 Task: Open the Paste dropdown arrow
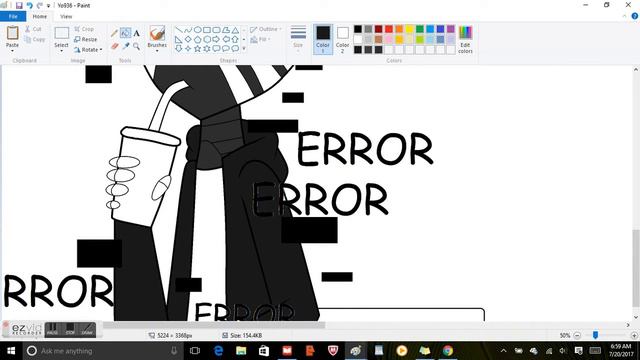12,51
